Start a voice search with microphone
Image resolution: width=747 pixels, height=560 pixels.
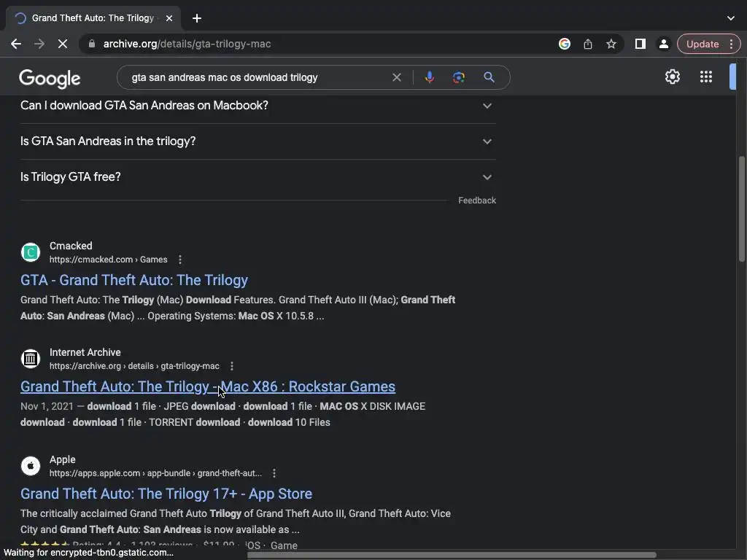(429, 77)
